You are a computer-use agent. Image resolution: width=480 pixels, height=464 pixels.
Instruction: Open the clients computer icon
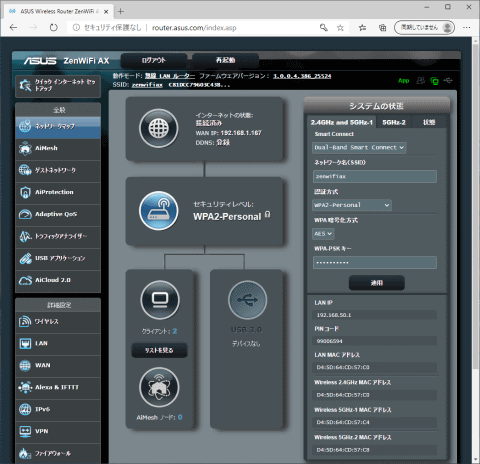[160, 300]
